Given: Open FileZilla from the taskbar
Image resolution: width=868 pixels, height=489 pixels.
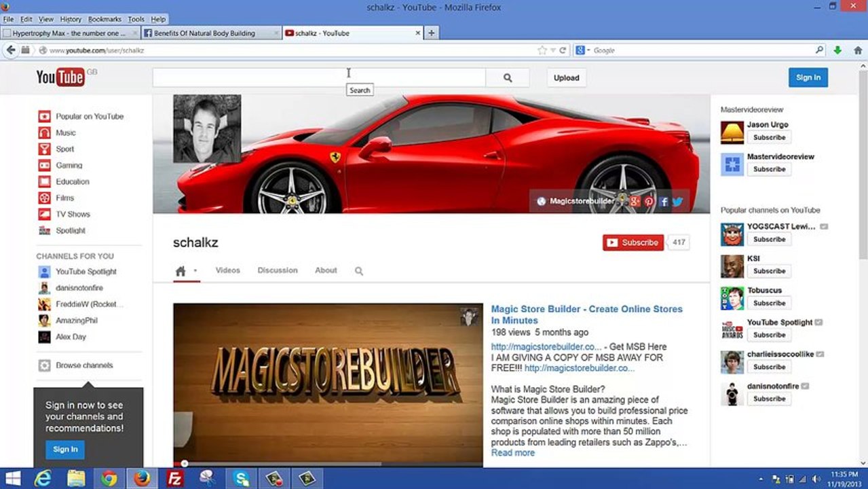Looking at the screenshot, I should (x=175, y=479).
